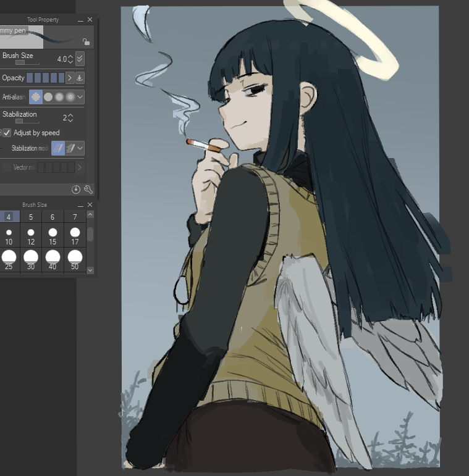
Task: Select brush size preset 7
Action: [75, 217]
